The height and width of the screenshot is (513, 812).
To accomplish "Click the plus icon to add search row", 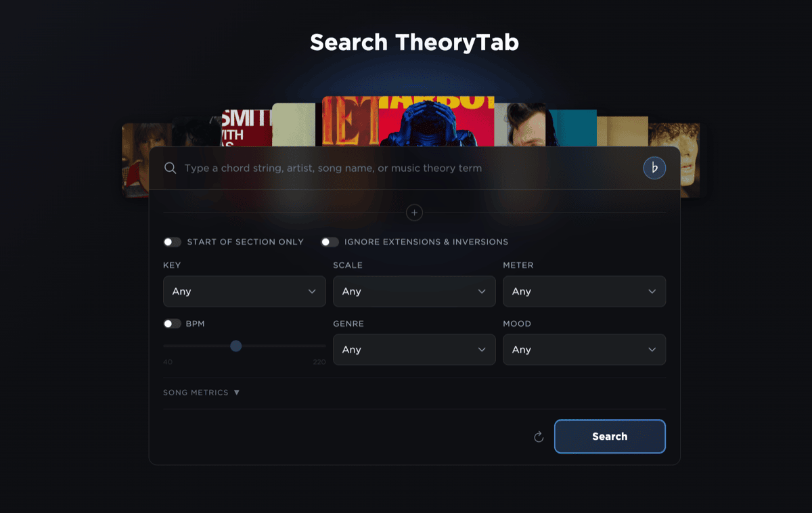I will pos(414,213).
